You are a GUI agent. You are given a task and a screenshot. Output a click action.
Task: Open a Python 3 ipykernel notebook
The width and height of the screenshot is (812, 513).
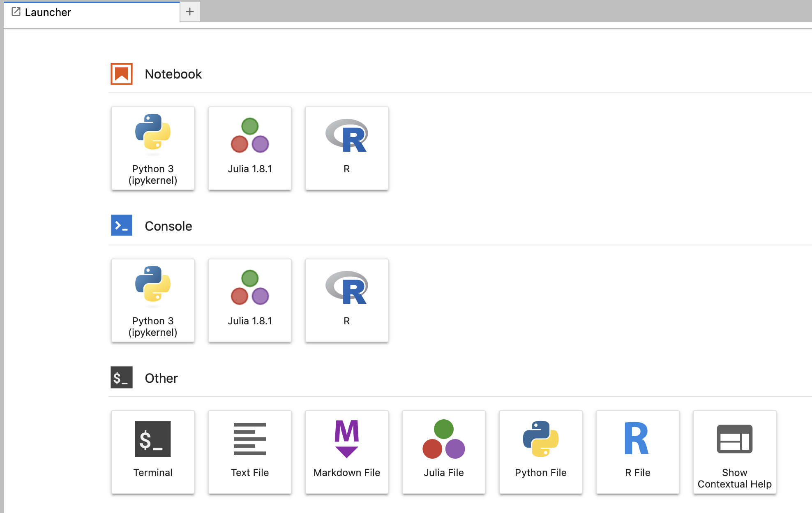pos(152,148)
